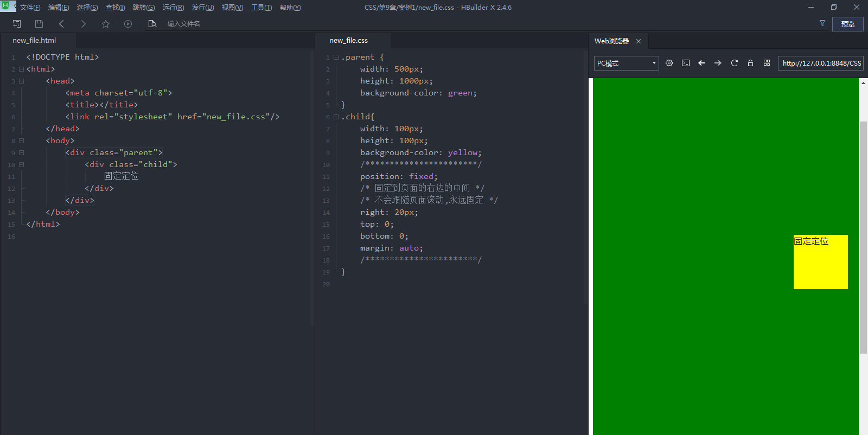The image size is (868, 435).
Task: Close the Web浏览器 tab
Action: tap(639, 41)
